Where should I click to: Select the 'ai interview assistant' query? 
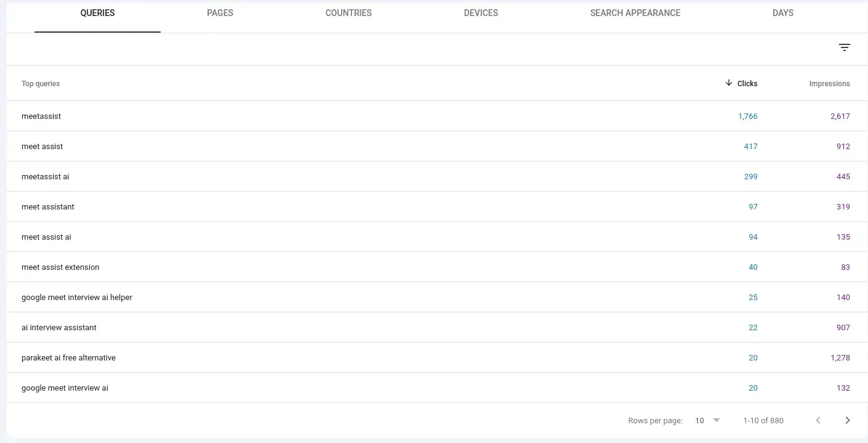coord(59,327)
